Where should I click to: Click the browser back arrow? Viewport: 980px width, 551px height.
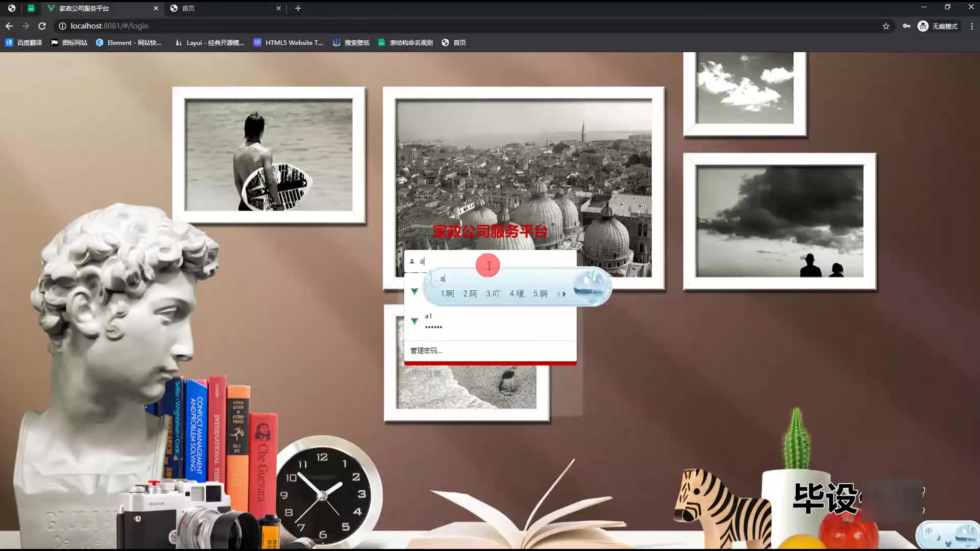9,26
